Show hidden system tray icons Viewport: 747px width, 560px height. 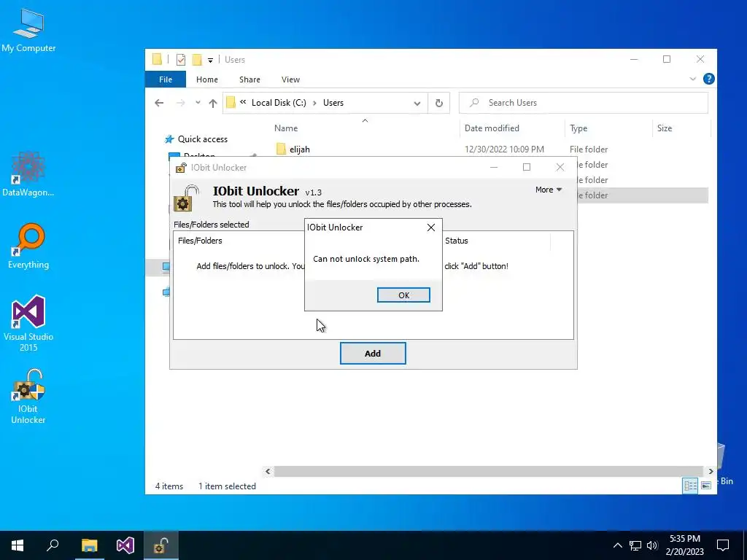[x=617, y=545]
